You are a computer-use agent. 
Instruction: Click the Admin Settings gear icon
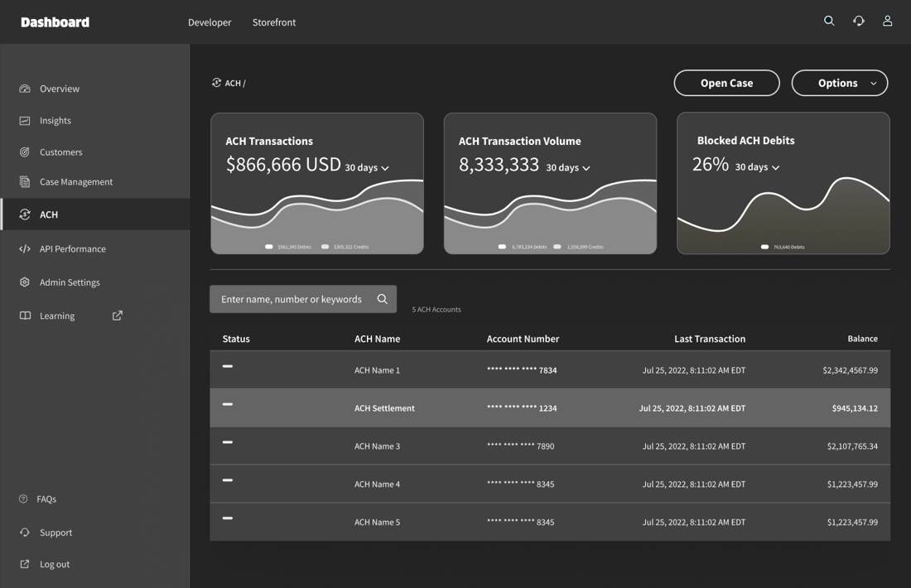(x=25, y=282)
